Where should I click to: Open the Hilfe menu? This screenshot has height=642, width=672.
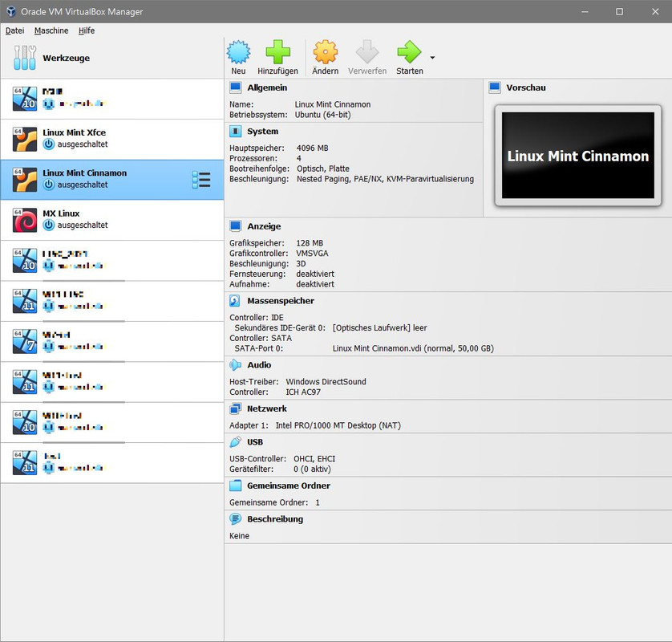[87, 30]
